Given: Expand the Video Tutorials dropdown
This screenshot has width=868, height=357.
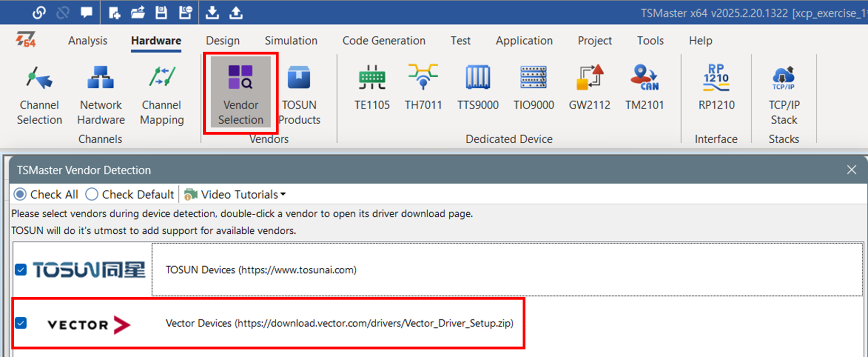Looking at the screenshot, I should (x=235, y=194).
